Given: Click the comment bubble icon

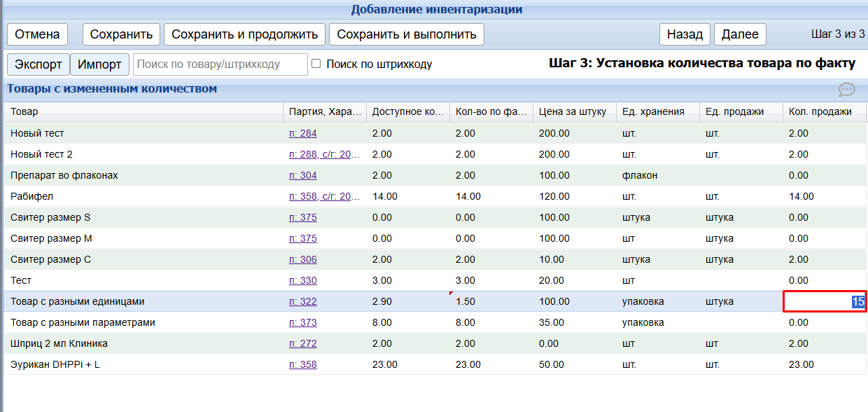Looking at the screenshot, I should [x=847, y=90].
